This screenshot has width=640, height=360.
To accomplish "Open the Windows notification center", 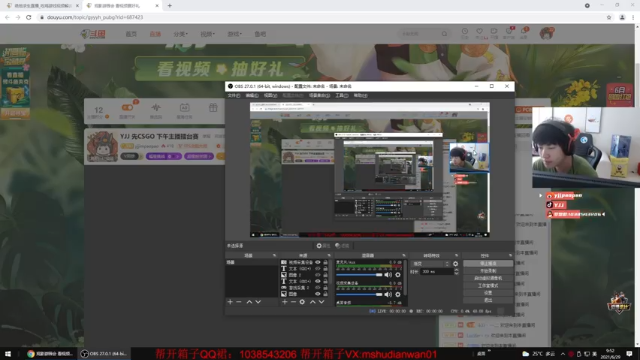I will pos(629,353).
